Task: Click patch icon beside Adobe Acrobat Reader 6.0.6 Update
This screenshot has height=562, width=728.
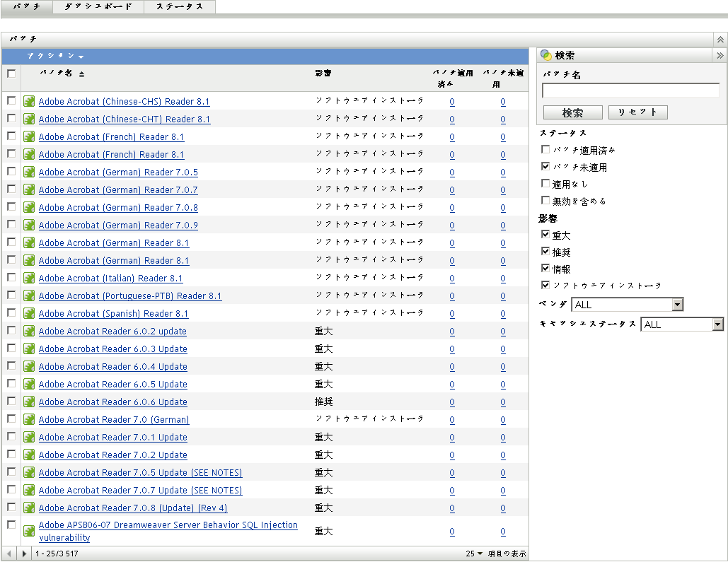Action: point(29,402)
